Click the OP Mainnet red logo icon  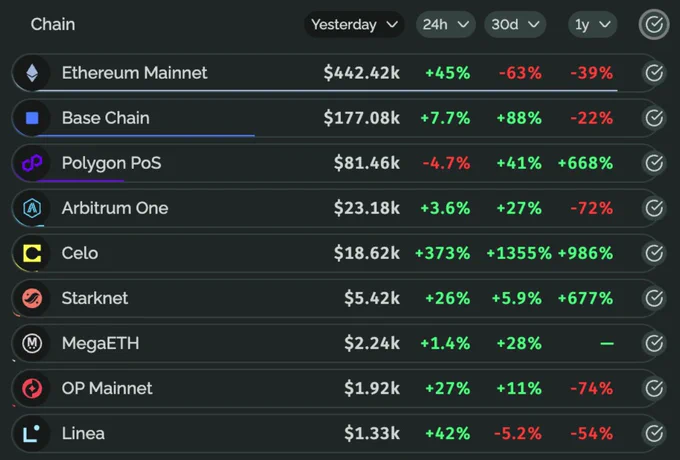[x=32, y=388]
